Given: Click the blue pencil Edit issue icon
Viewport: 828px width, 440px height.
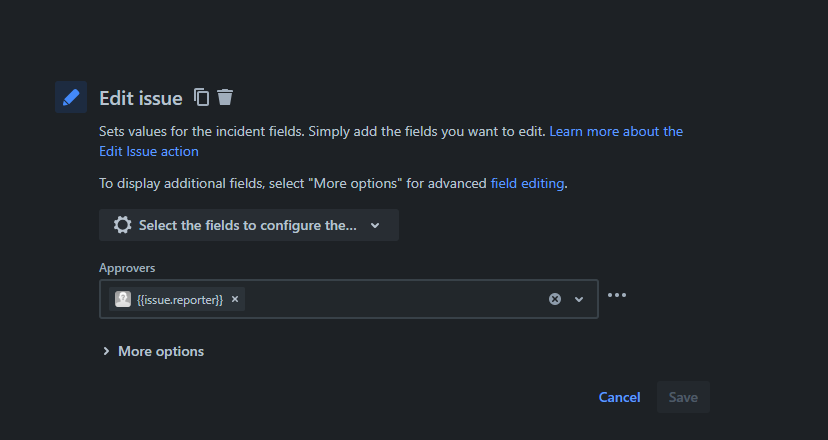Looking at the screenshot, I should 71,97.
